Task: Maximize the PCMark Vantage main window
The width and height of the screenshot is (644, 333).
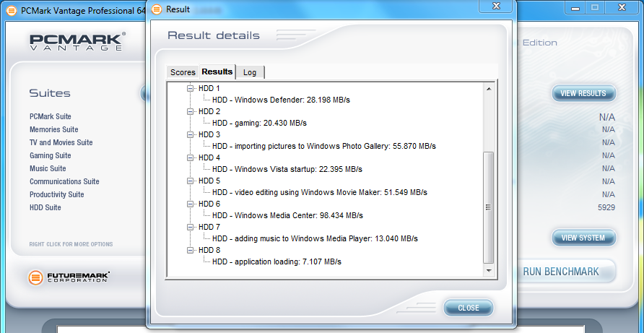Action: 594,8
